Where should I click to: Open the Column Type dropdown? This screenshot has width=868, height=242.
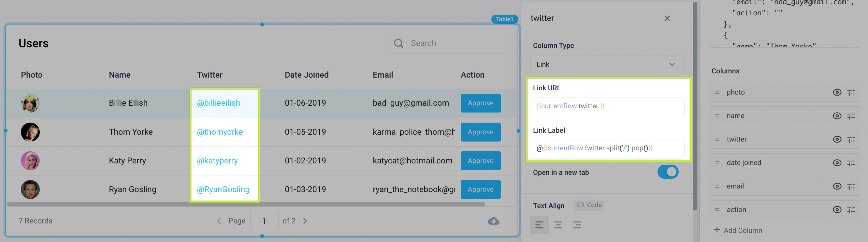606,65
